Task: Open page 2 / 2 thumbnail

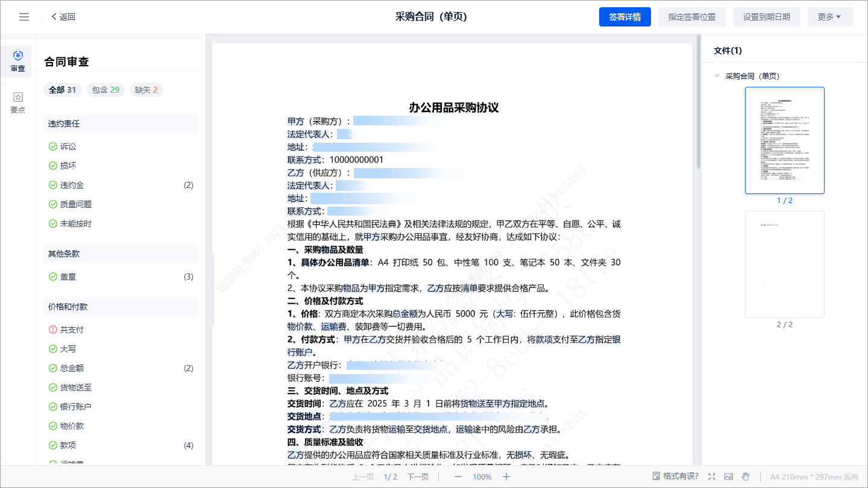Action: point(785,264)
